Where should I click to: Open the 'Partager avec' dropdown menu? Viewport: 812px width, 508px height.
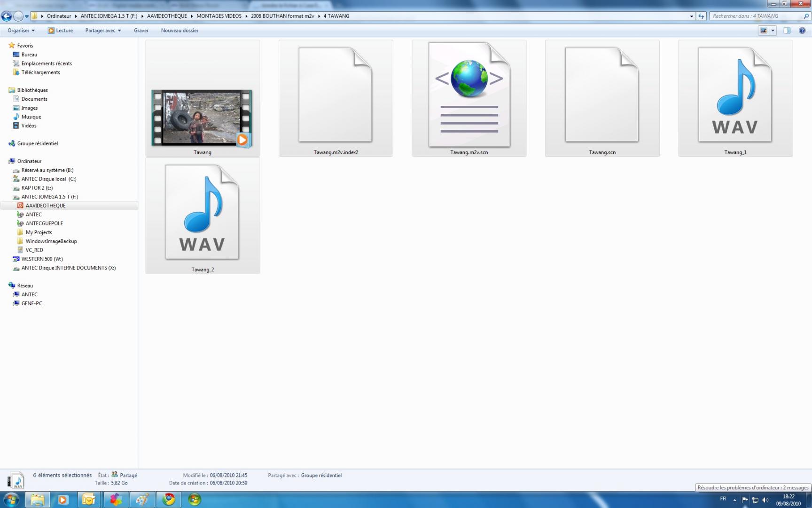coord(103,31)
